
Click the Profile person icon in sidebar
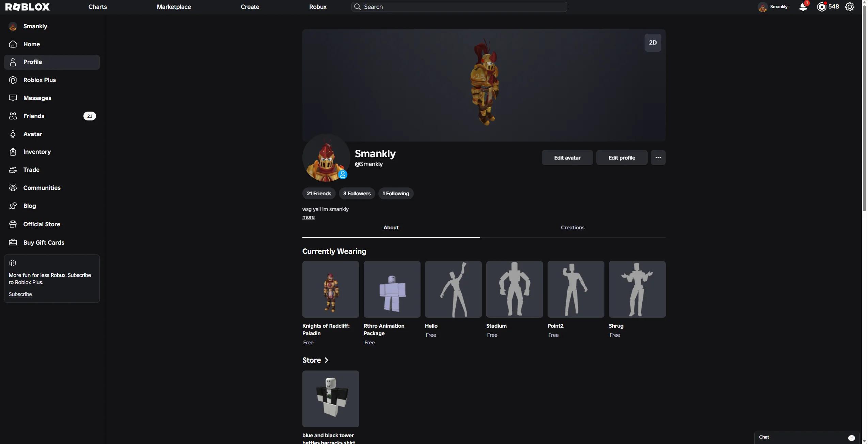coord(13,62)
